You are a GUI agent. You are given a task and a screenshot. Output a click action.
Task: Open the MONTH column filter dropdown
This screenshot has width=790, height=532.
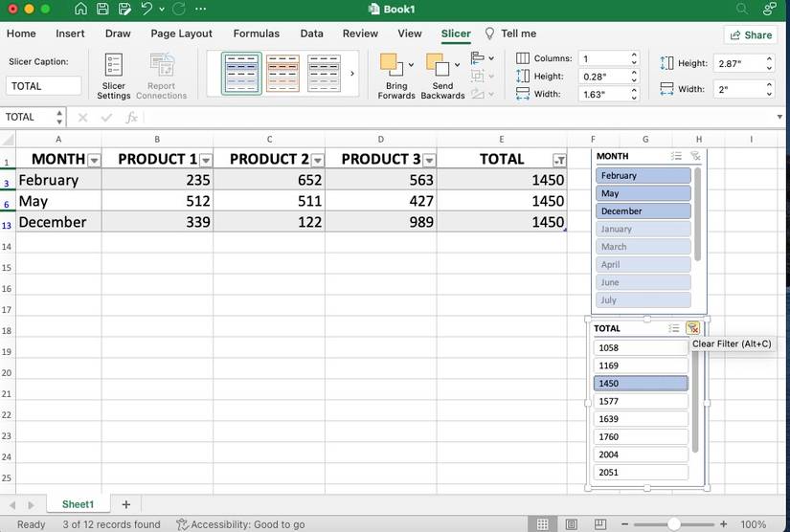click(x=94, y=160)
